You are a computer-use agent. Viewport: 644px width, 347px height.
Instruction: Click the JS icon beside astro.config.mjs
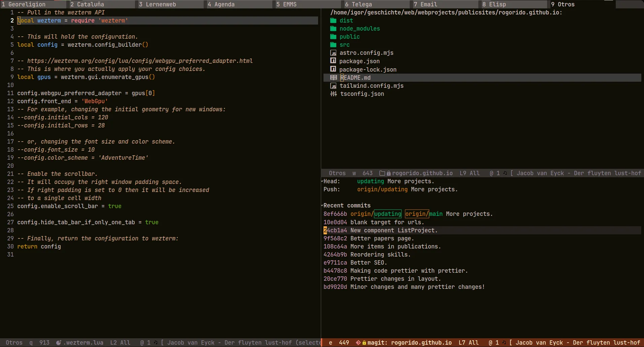click(333, 53)
